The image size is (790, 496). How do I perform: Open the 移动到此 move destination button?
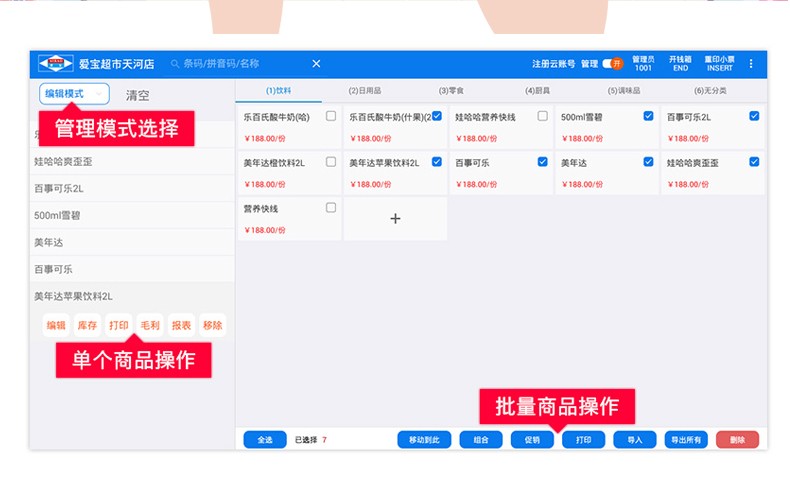coord(424,439)
